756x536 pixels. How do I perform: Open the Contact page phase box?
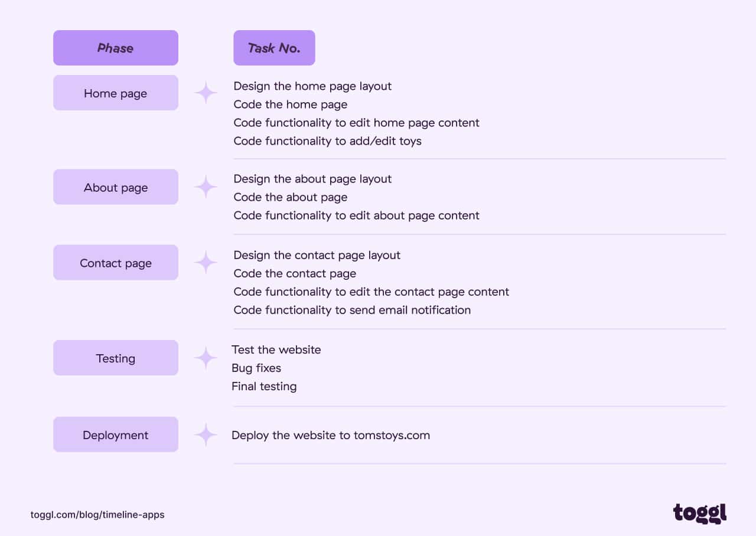(x=116, y=263)
